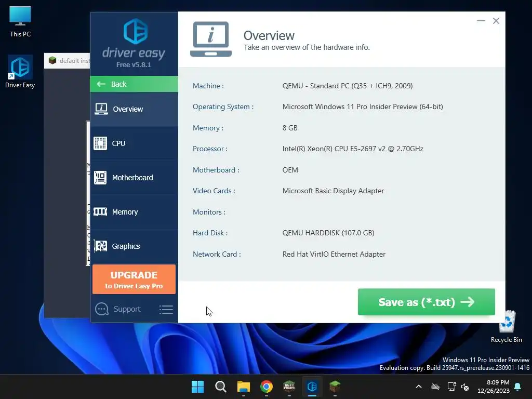
Task: Click the CPU chip icon
Action: (100, 143)
